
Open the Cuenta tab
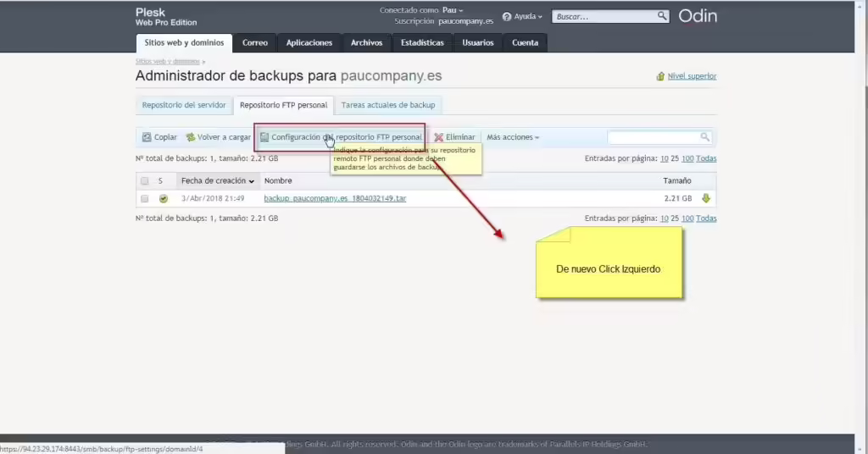[525, 42]
